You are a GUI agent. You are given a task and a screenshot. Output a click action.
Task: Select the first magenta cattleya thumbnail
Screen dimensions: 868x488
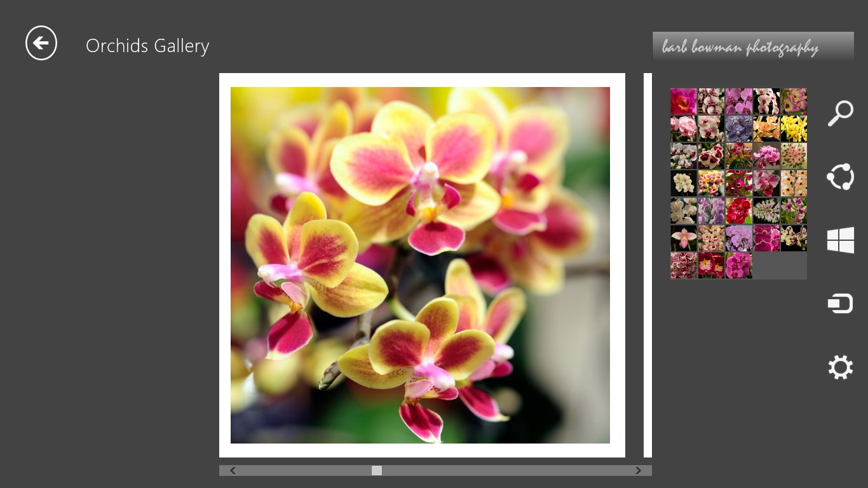(x=684, y=101)
